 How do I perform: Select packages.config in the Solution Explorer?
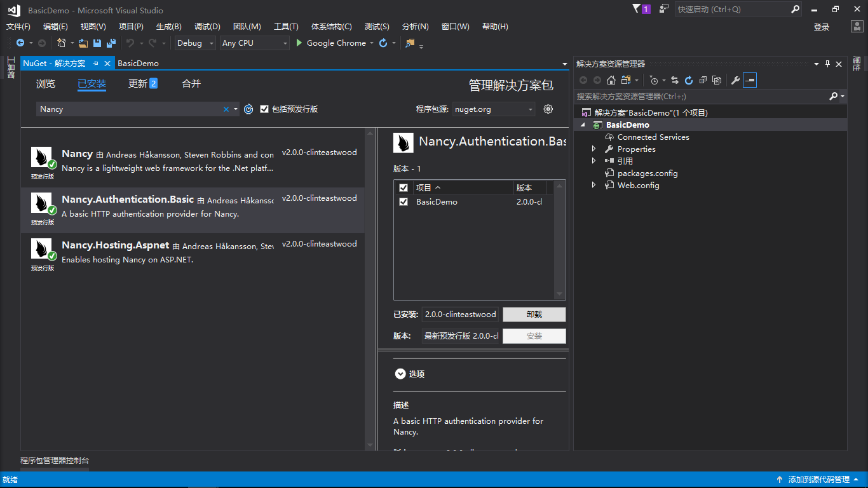tap(648, 173)
